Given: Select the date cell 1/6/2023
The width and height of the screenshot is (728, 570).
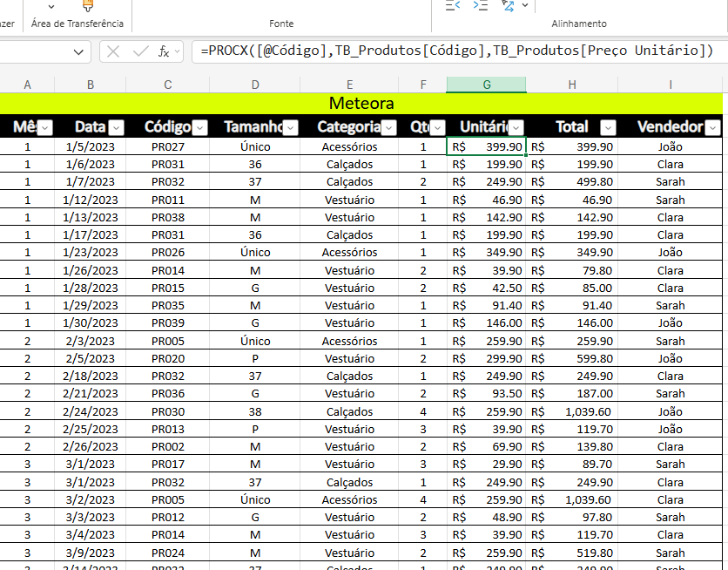Looking at the screenshot, I should tap(90, 165).
